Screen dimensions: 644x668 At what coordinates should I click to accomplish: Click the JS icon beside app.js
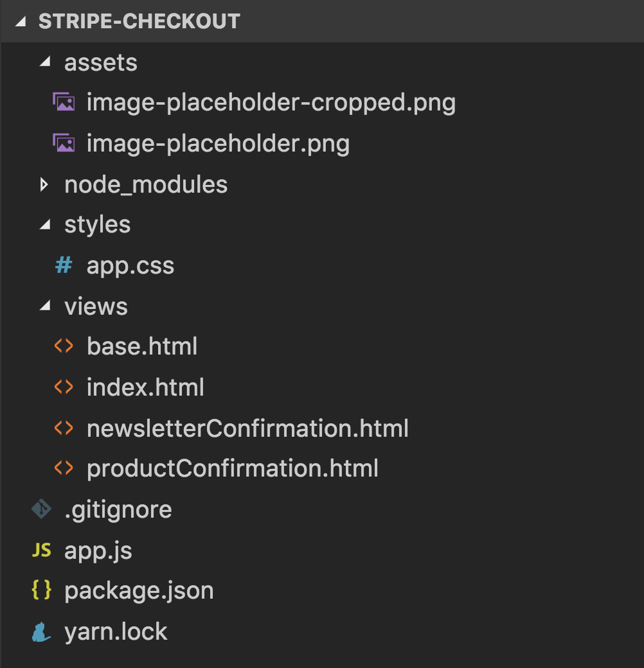(x=41, y=550)
